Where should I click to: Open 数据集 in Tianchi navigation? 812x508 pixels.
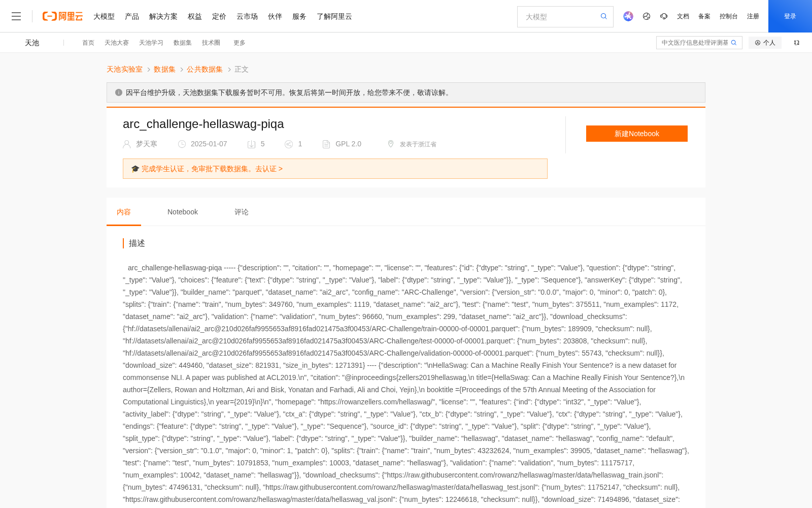pos(183,43)
